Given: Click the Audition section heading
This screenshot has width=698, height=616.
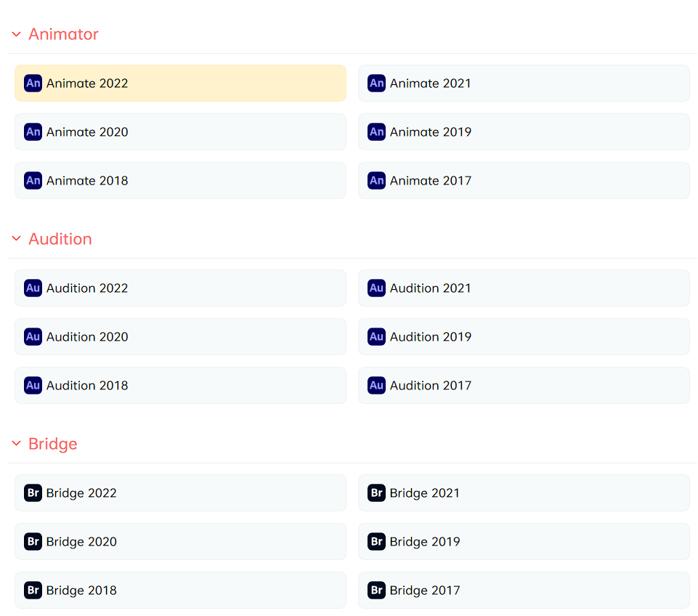Looking at the screenshot, I should tap(60, 239).
